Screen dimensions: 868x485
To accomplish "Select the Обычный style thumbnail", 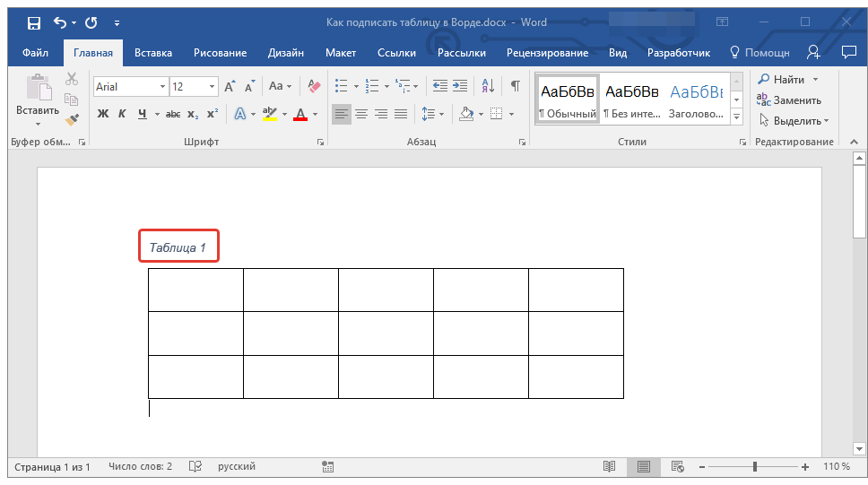I will coord(567,99).
